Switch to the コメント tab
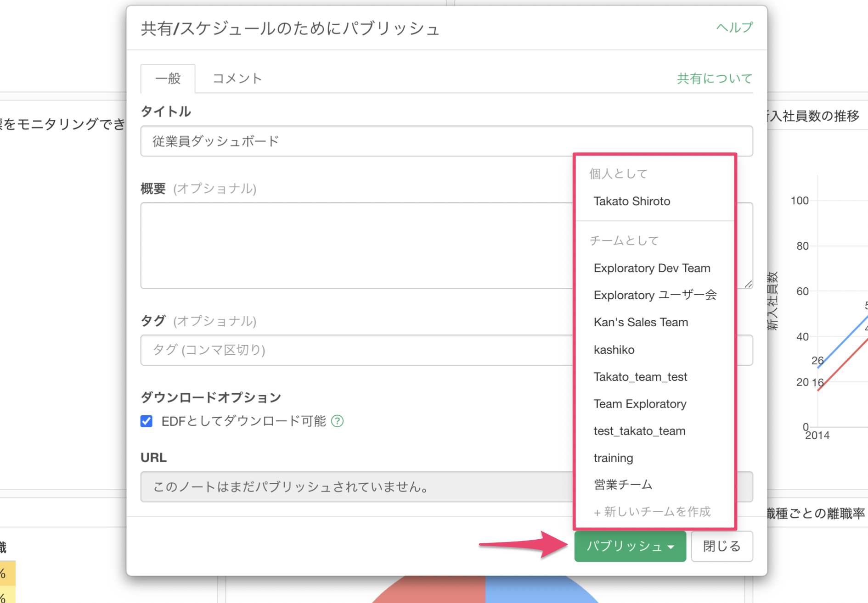Image resolution: width=868 pixels, height=603 pixels. coord(237,78)
